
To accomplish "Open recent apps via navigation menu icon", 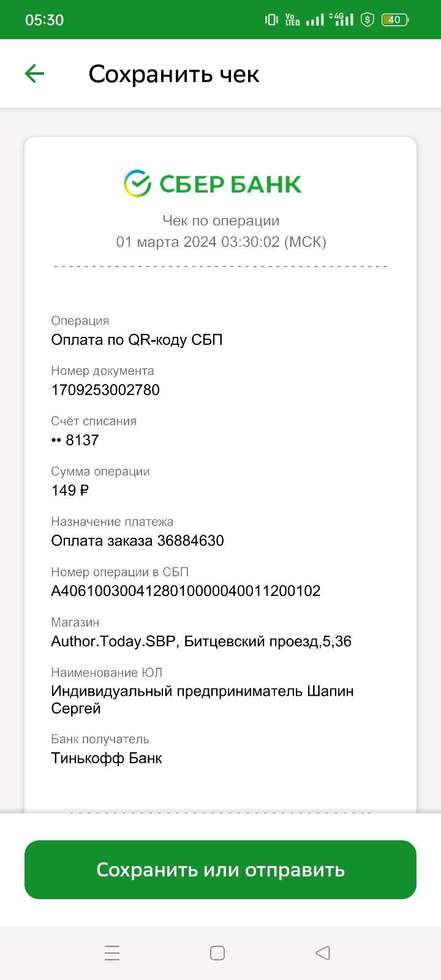I will [112, 953].
